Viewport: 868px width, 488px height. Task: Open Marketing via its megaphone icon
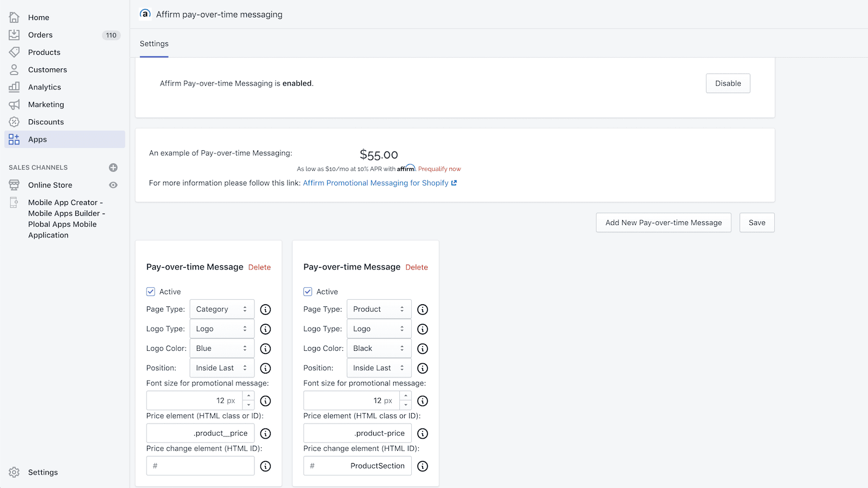[14, 104]
